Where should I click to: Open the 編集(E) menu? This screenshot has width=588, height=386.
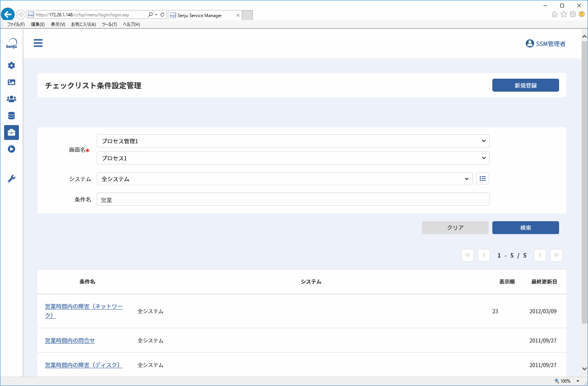tap(37, 24)
